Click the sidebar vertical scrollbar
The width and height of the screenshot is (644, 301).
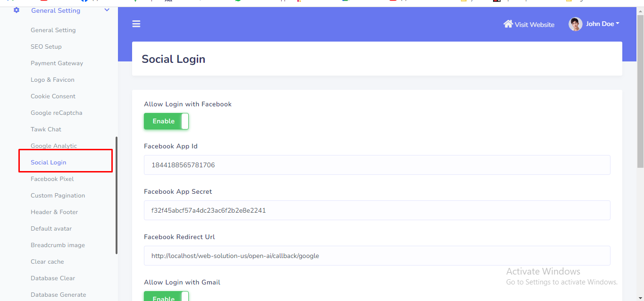pos(117,196)
